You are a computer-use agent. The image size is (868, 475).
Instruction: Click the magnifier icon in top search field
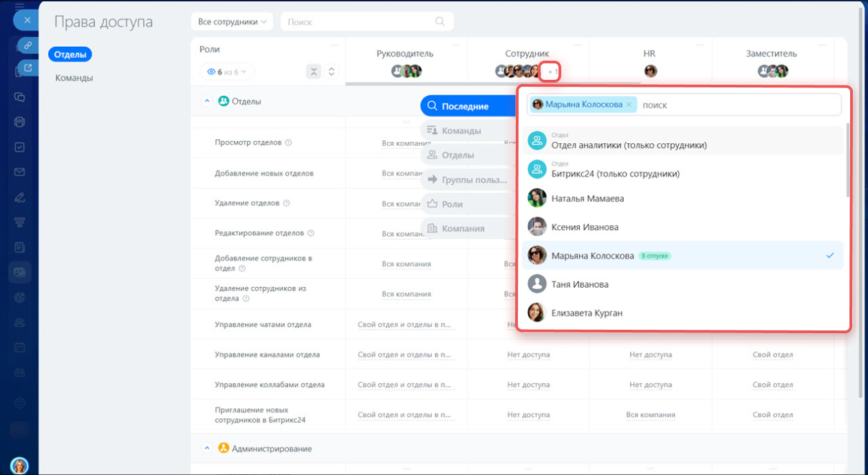(440, 21)
